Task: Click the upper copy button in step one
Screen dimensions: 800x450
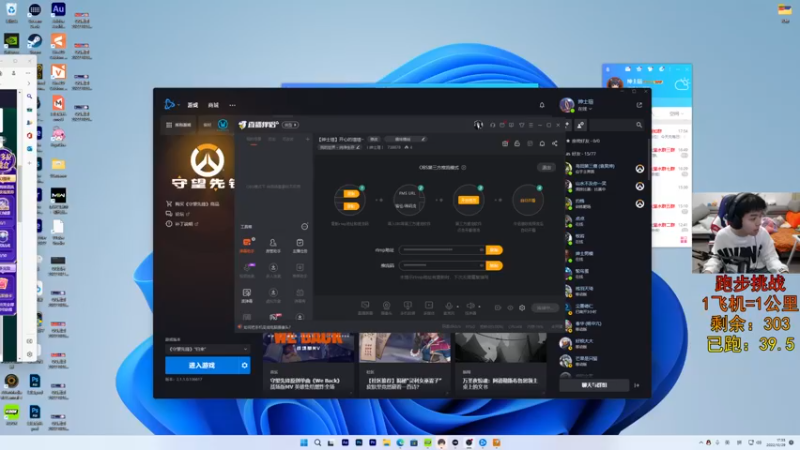Action: (351, 194)
